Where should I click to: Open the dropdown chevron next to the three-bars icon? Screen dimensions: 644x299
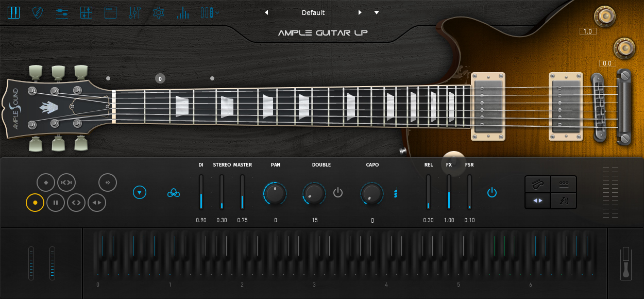pos(217,12)
